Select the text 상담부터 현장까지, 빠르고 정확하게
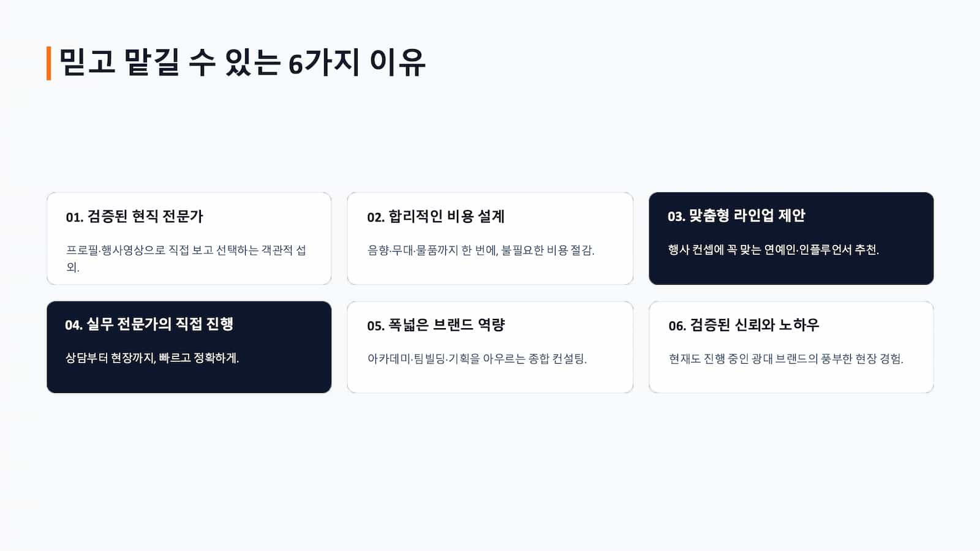 152,358
